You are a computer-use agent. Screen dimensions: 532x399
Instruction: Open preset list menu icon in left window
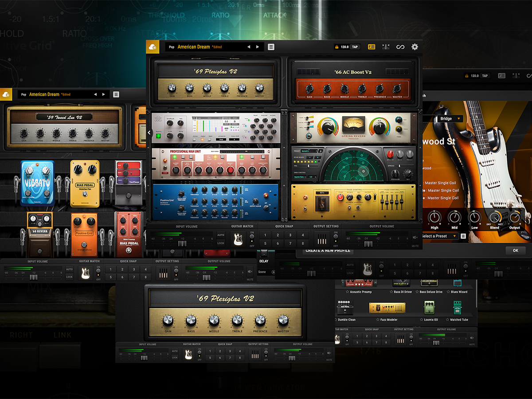tap(116, 94)
